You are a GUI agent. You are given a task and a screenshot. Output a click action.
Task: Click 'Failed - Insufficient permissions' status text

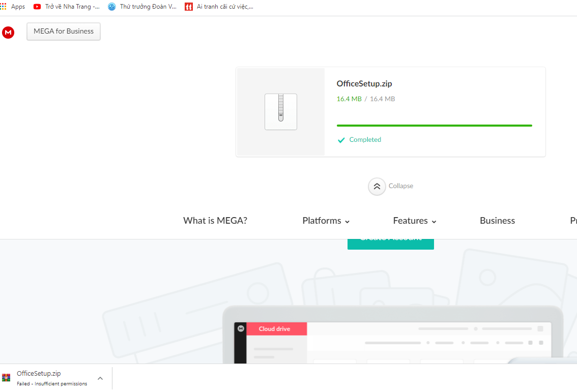point(52,384)
